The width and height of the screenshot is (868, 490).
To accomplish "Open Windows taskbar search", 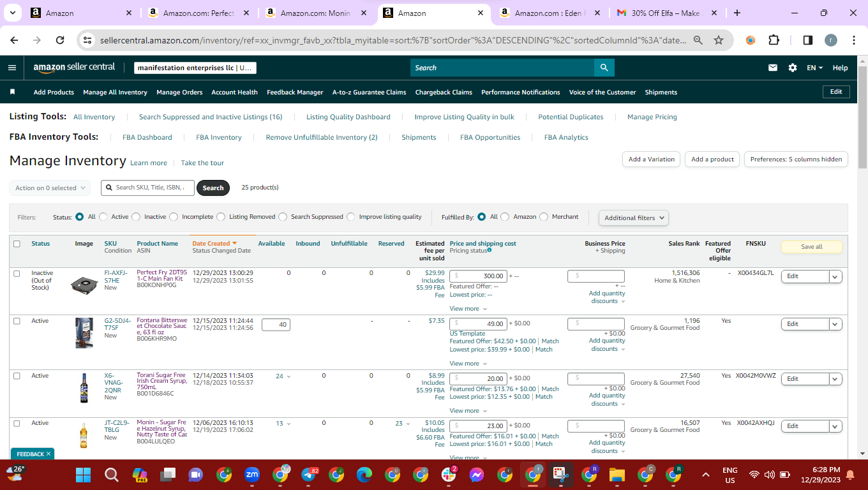I will (x=112, y=475).
